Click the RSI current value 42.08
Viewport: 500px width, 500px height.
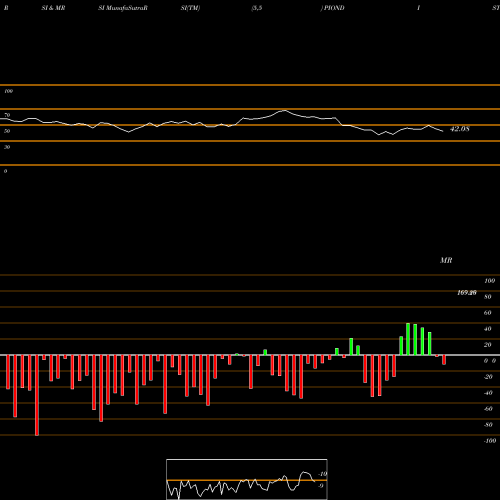pyautogui.click(x=460, y=129)
